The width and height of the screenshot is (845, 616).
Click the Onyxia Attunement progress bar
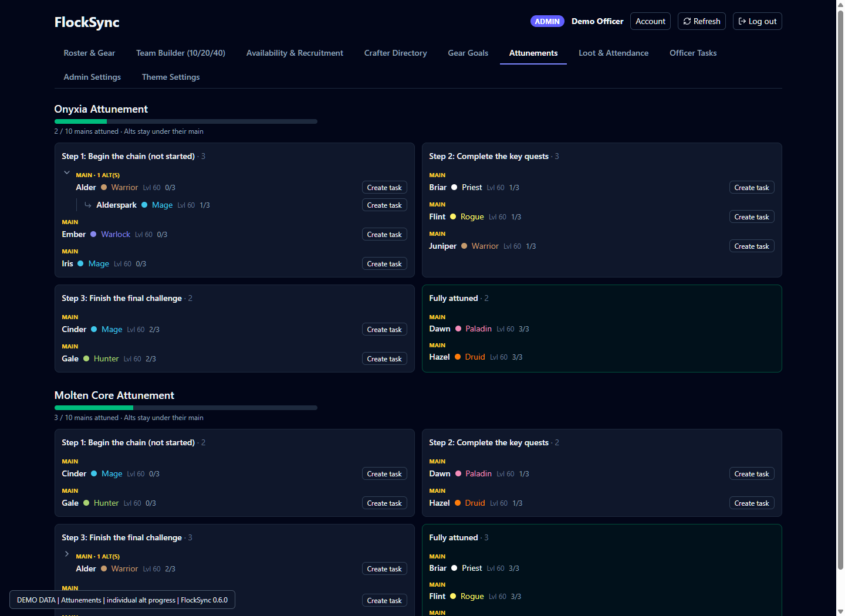coord(186,121)
